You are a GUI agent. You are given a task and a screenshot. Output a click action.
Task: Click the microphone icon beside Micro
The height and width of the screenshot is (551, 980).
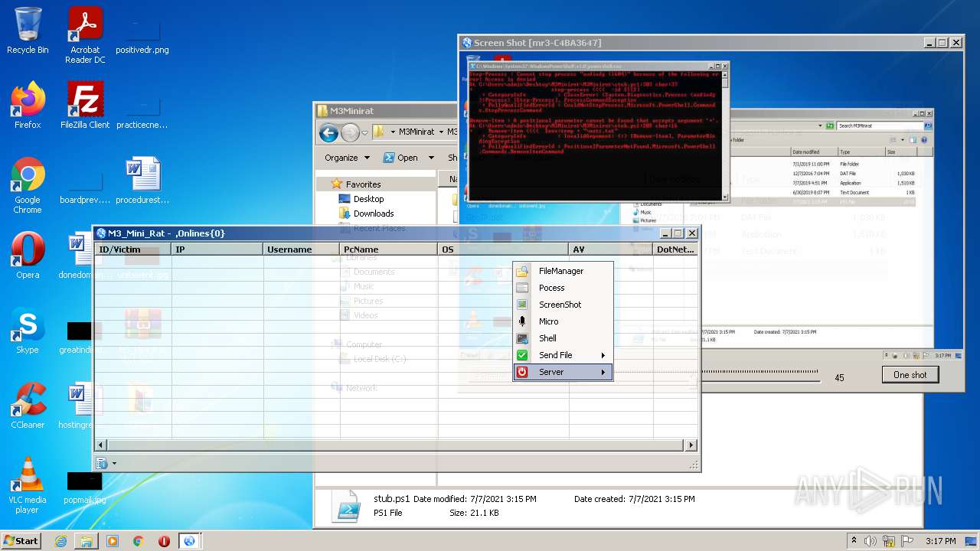(x=522, y=321)
